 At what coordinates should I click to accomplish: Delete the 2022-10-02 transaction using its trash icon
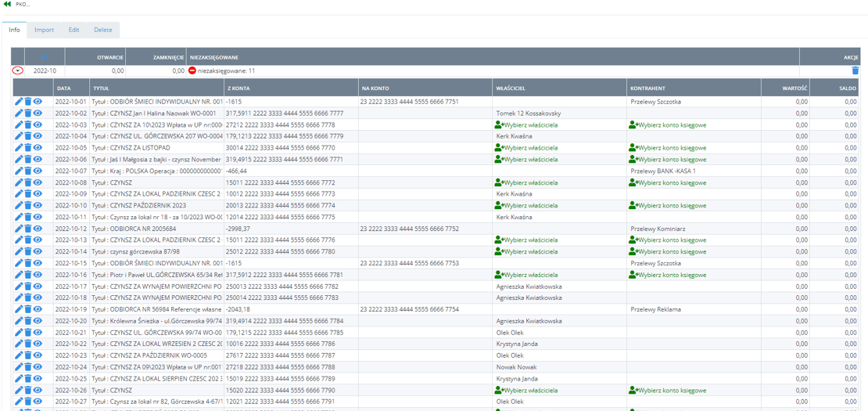click(28, 114)
